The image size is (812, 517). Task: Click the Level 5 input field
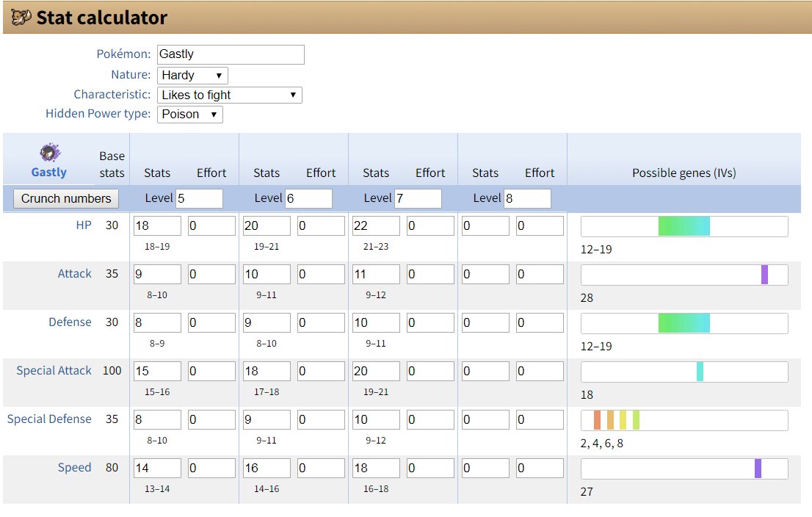tap(200, 198)
